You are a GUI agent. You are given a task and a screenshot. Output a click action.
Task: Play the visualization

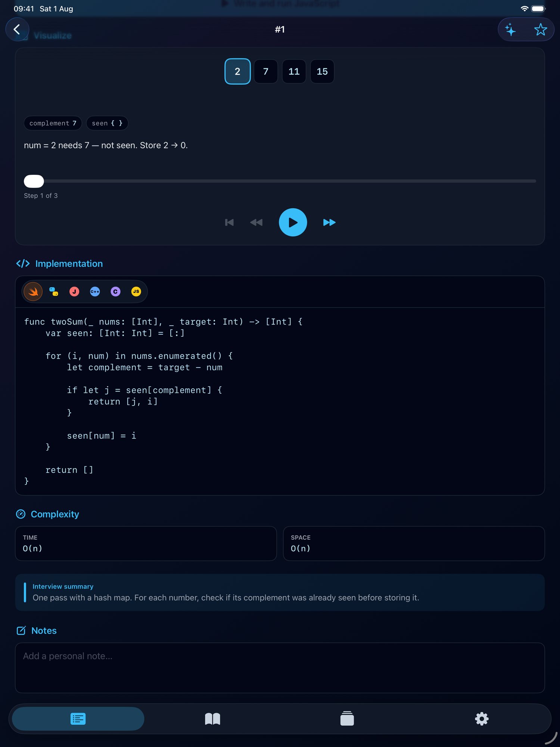(x=293, y=222)
